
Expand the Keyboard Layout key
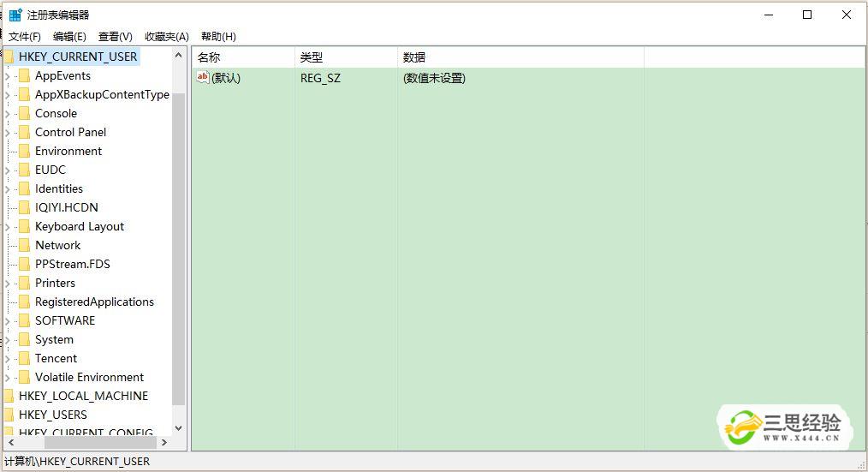(8, 226)
